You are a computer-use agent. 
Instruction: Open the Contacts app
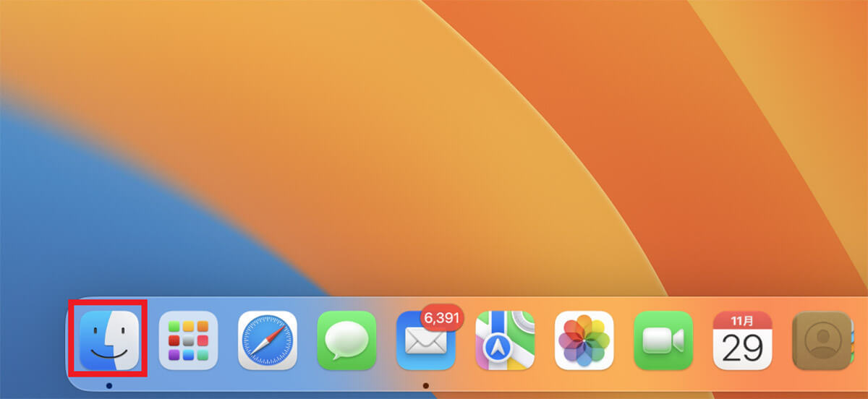tap(822, 340)
